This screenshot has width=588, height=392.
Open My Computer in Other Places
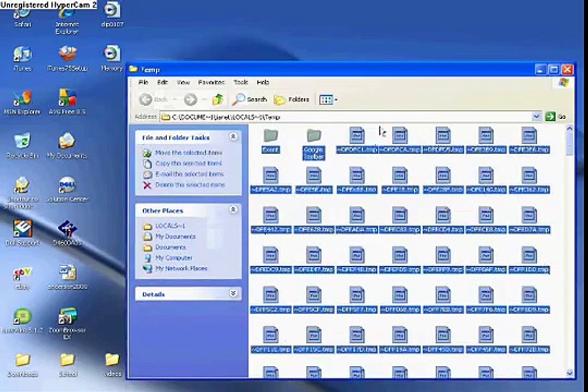174,258
